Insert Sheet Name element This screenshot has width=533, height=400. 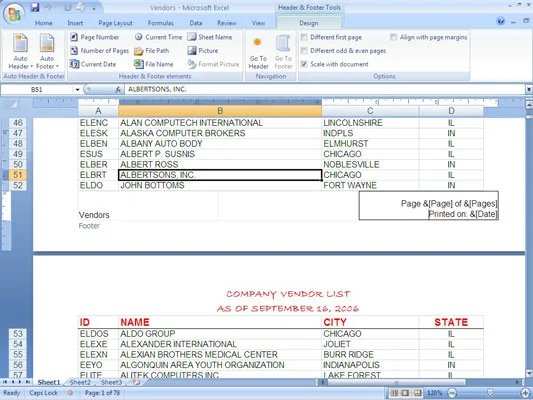(x=210, y=37)
